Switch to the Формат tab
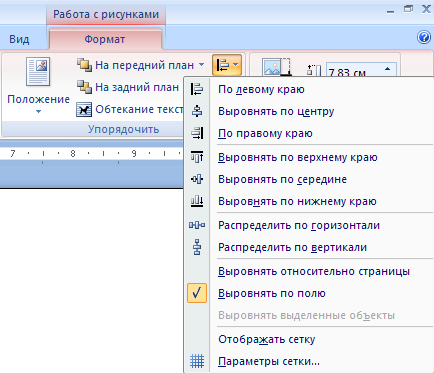The height and width of the screenshot is (373, 434). coord(105,39)
